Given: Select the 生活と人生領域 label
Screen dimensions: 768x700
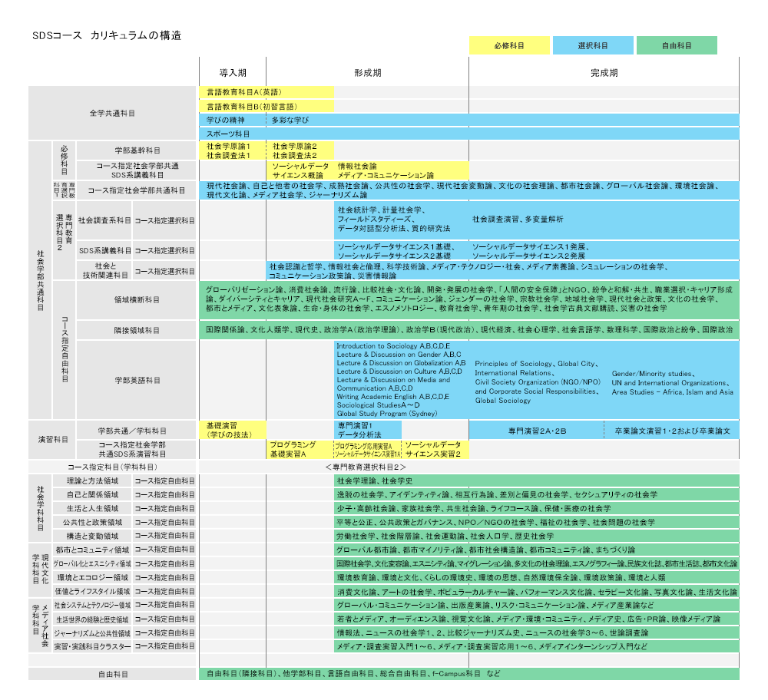Looking at the screenshot, I should 93,508.
